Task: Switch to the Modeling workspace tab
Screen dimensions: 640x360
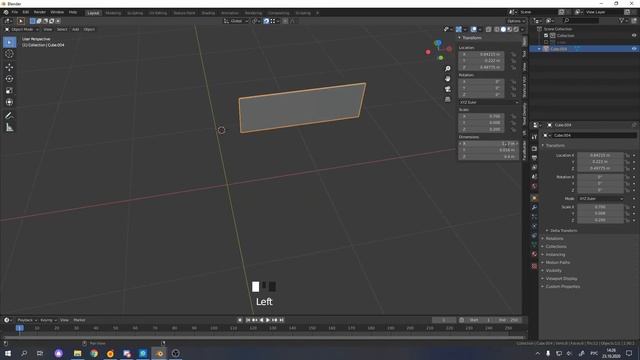Action: pos(113,13)
